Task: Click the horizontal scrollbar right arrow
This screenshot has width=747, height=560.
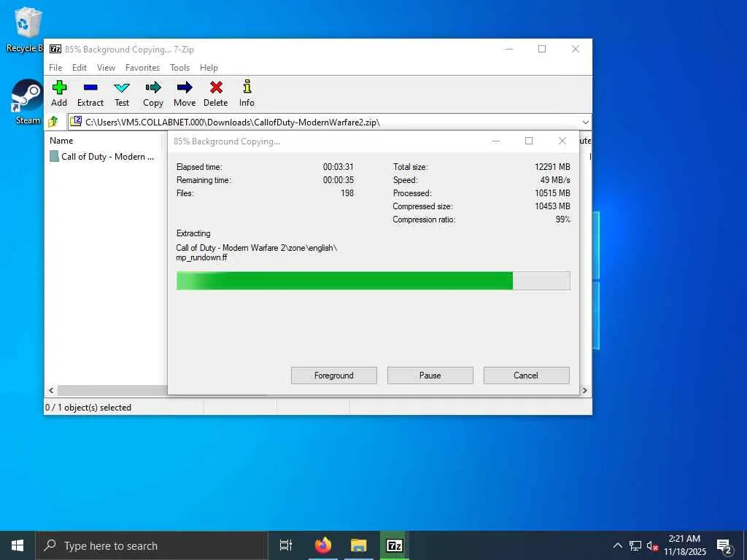Action: [585, 391]
